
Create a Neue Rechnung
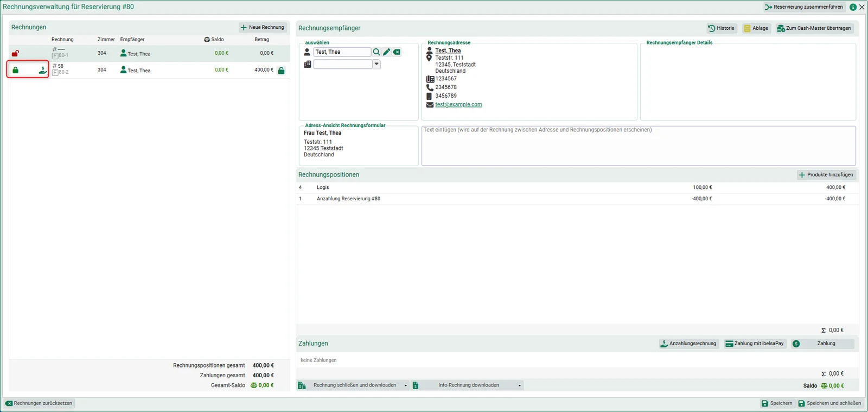(x=263, y=27)
